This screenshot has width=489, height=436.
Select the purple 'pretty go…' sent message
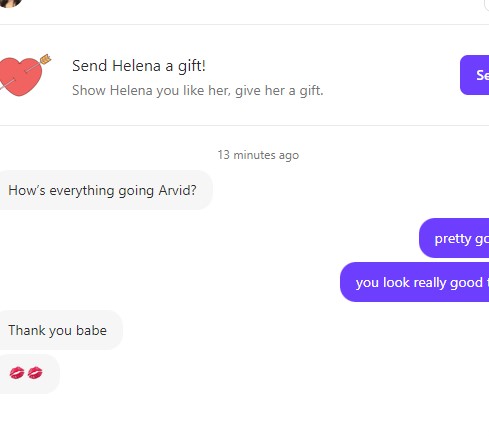[x=454, y=238]
